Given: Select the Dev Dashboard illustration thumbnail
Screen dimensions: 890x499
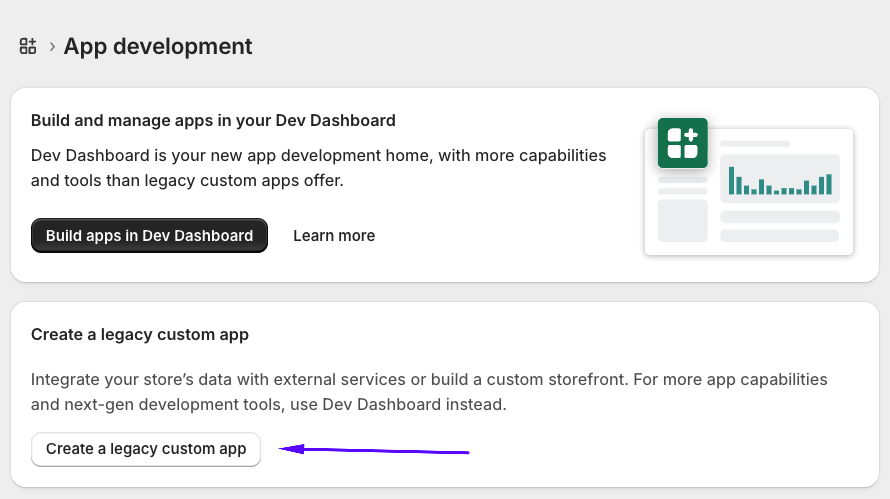Looking at the screenshot, I should pyautogui.click(x=749, y=187).
